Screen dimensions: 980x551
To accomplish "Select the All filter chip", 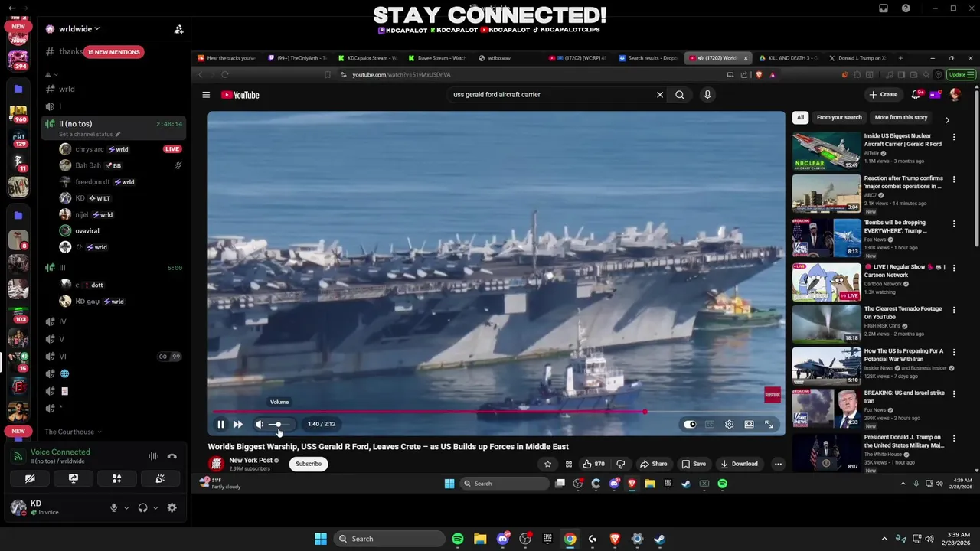I will coord(800,117).
